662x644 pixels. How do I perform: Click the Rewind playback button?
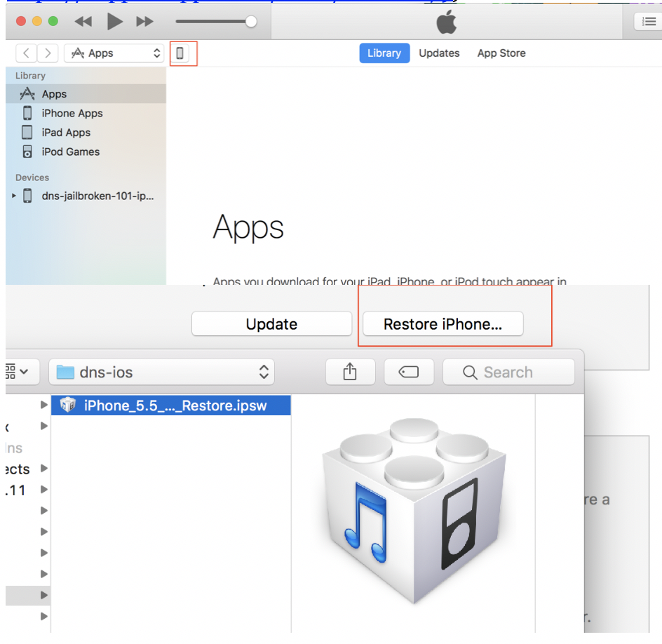coord(83,21)
